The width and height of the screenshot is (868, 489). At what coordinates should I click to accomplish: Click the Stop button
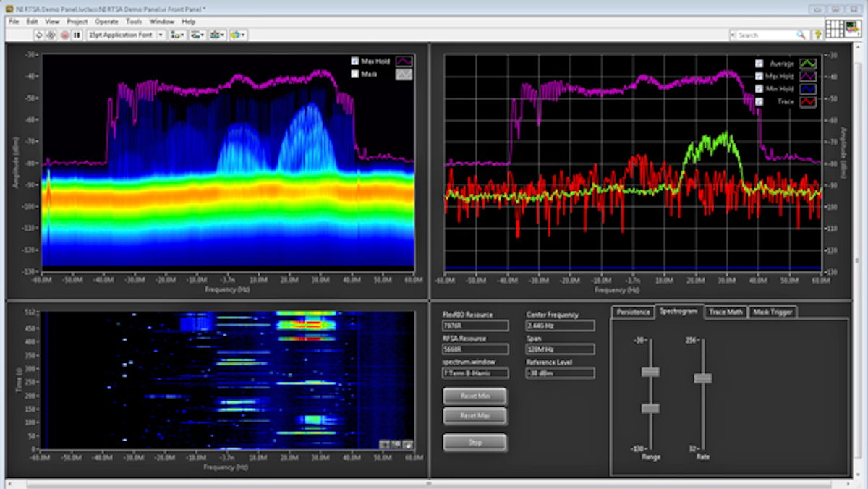tap(475, 442)
